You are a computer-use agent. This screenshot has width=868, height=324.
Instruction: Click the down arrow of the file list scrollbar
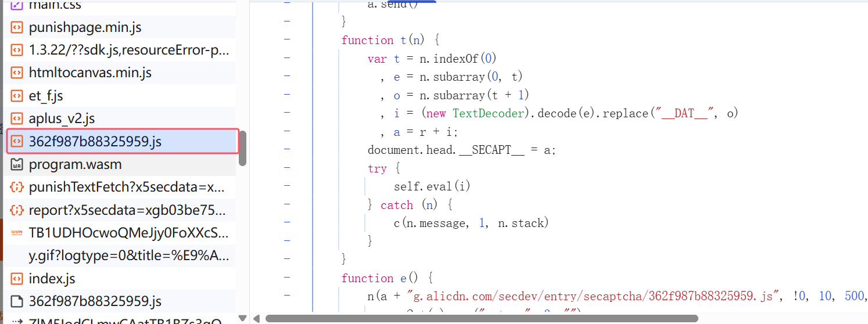[242, 318]
